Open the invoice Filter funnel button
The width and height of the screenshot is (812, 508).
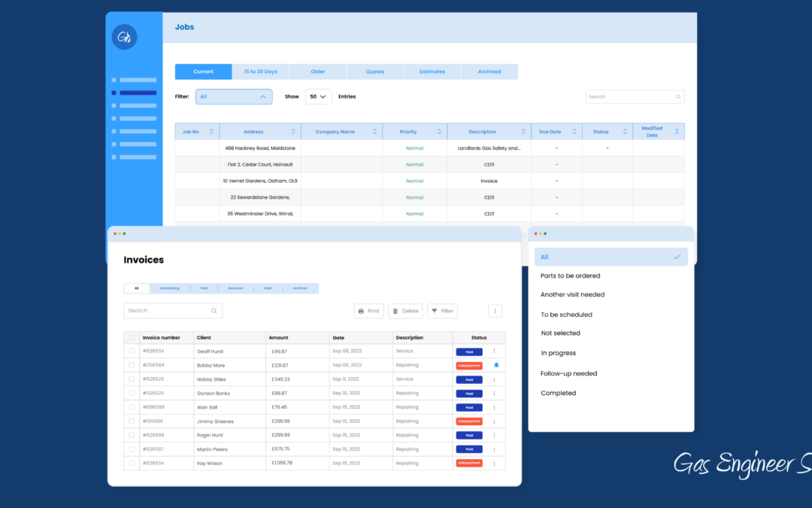click(x=442, y=311)
